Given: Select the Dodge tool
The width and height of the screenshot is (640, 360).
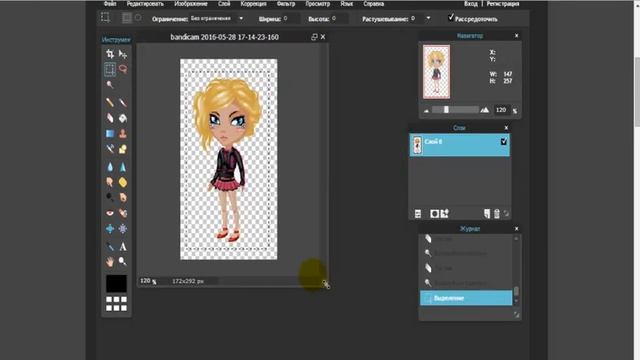Looking at the screenshot, I should coord(110,198).
